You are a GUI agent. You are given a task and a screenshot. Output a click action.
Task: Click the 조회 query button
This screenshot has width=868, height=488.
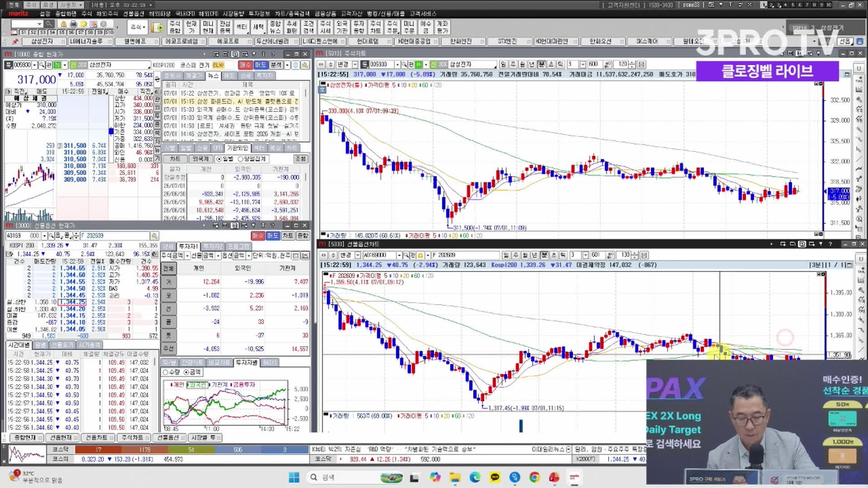pyautogui.click(x=301, y=159)
